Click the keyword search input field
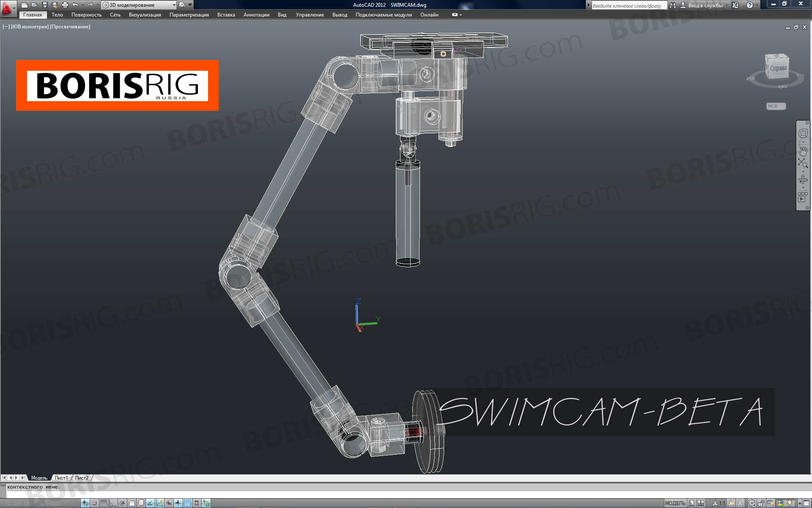 point(629,6)
